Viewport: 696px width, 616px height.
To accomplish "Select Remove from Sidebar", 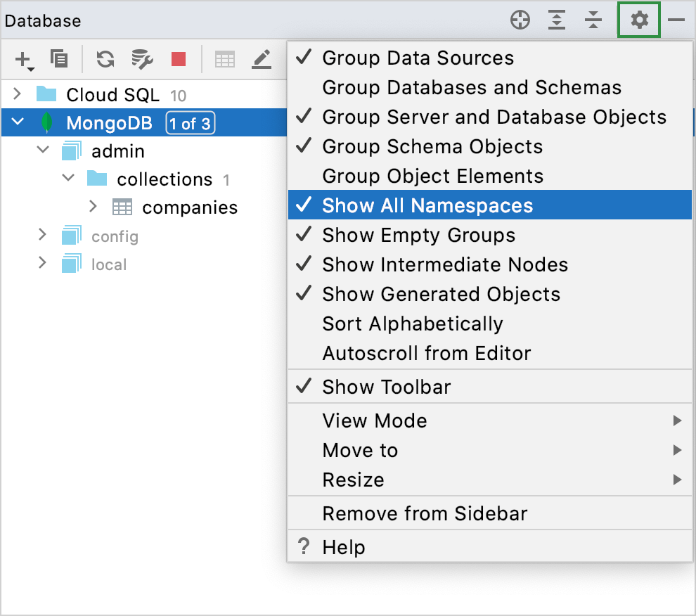I will pyautogui.click(x=424, y=513).
